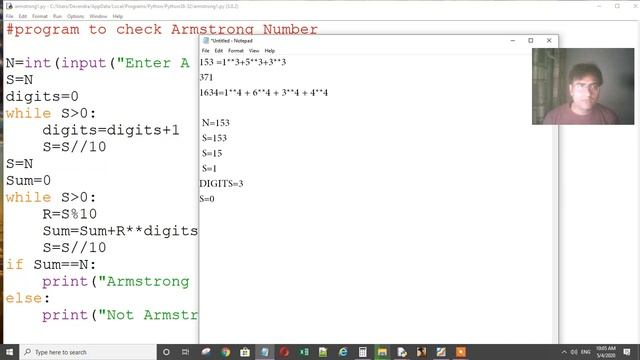Open the File menu in Notepad

(x=205, y=51)
